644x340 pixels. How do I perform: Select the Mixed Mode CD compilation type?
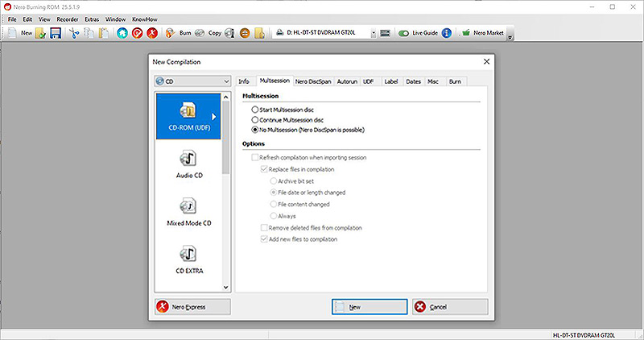click(188, 212)
